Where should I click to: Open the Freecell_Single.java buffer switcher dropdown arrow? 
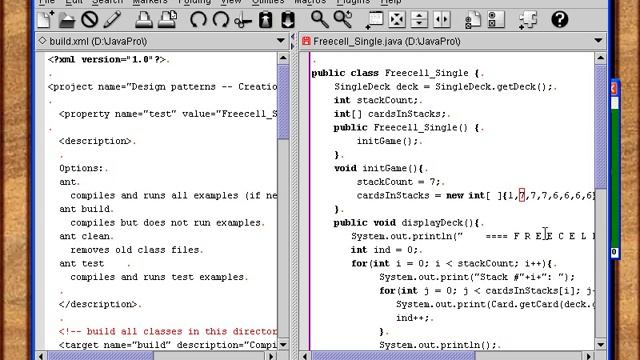[x=598, y=41]
